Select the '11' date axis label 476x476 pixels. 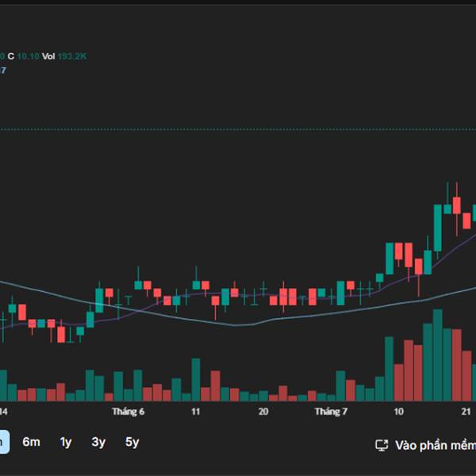click(x=195, y=412)
